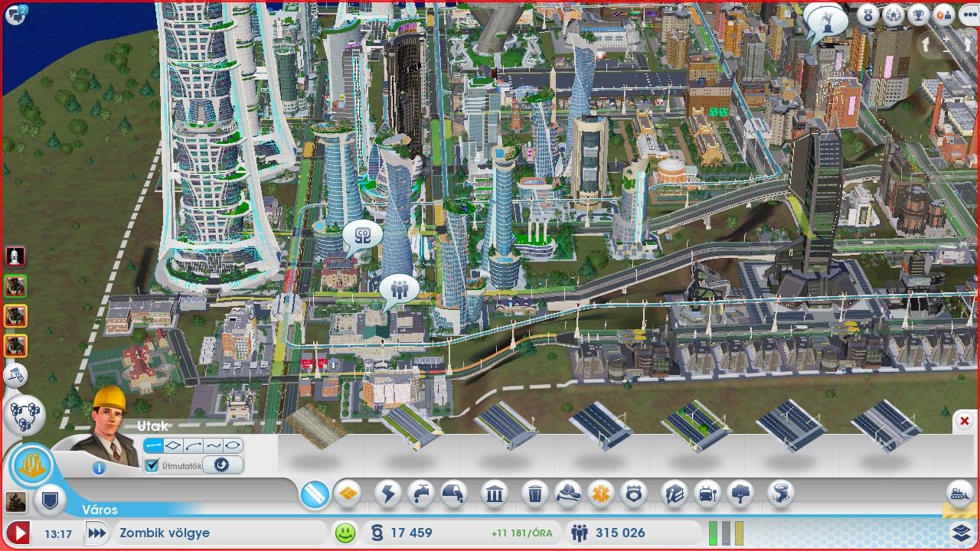This screenshot has height=551, width=980.
Task: Choose the third road type thumbnail
Action: point(505,426)
